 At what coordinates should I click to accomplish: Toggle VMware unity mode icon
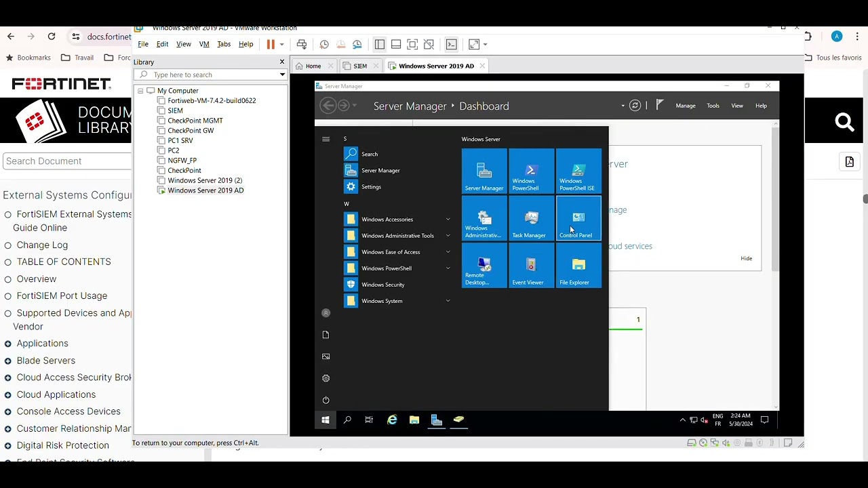tap(429, 44)
